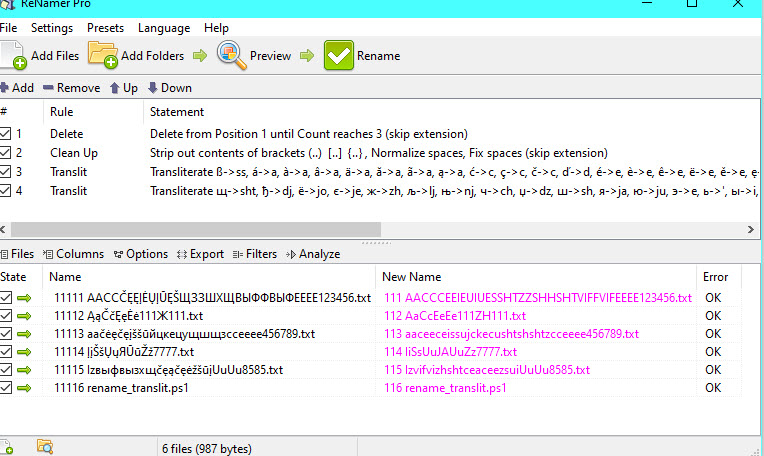
Task: Click the Add Folders icon
Action: 102,55
